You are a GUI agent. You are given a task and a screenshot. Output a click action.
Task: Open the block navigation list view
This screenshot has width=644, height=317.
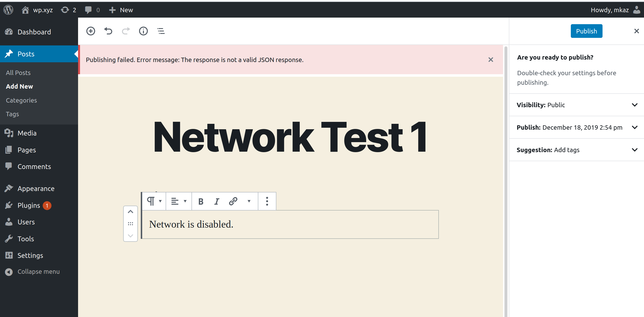coord(161,31)
